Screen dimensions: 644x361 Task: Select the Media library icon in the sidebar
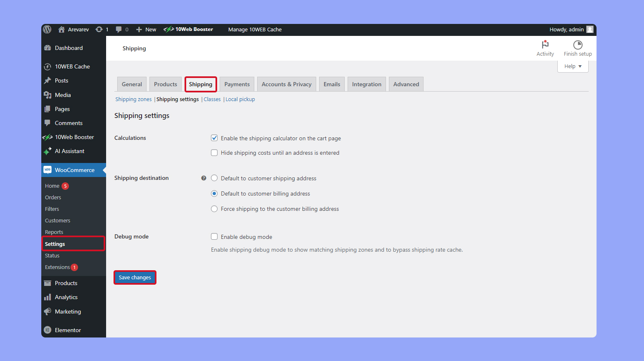(48, 94)
